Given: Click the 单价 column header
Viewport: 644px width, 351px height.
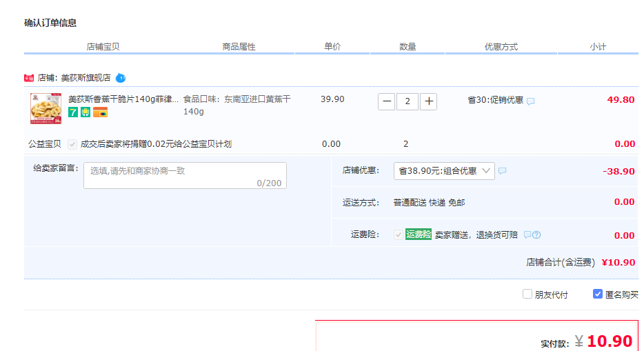Looking at the screenshot, I should [x=332, y=46].
